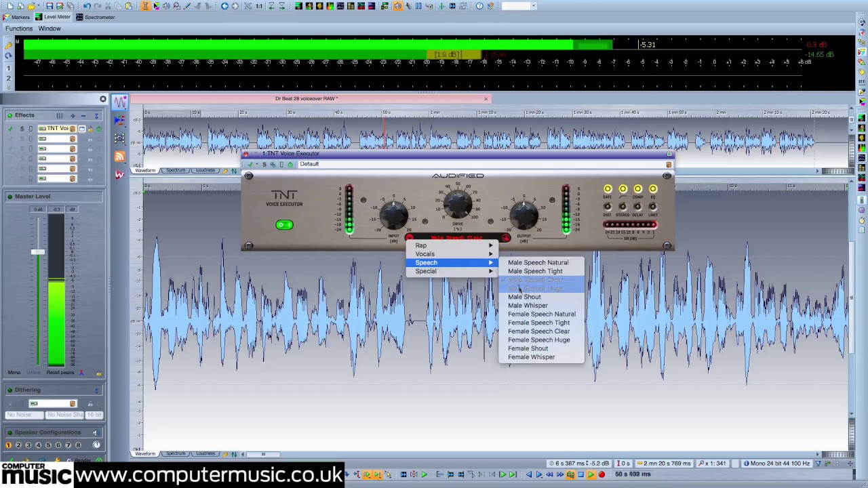Open the Loudness tab in the lower waveform view
This screenshot has height=488, width=868.
tap(205, 453)
